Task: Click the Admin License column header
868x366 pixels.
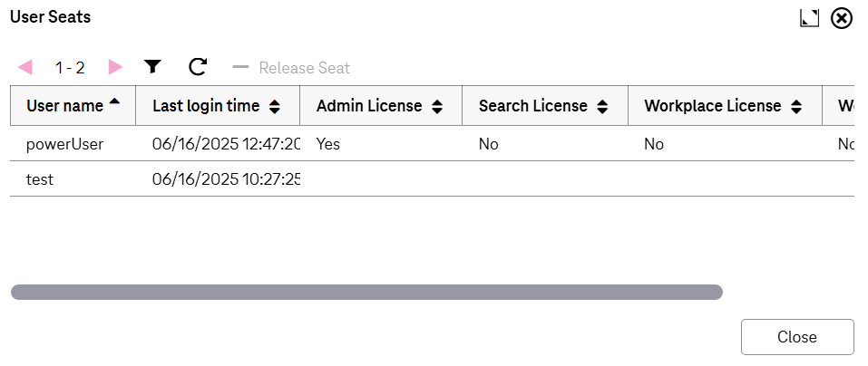Action: [369, 106]
